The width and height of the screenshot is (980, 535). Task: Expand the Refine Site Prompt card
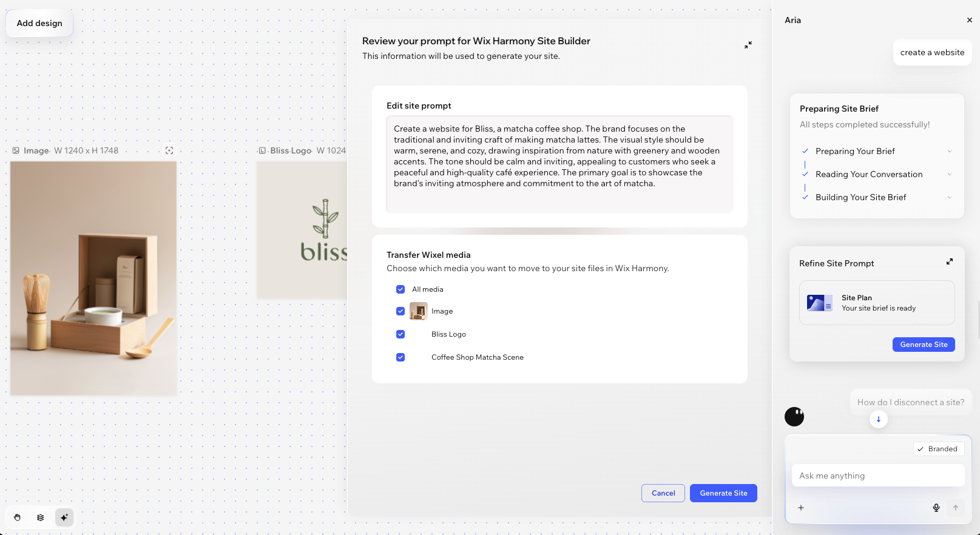click(950, 261)
